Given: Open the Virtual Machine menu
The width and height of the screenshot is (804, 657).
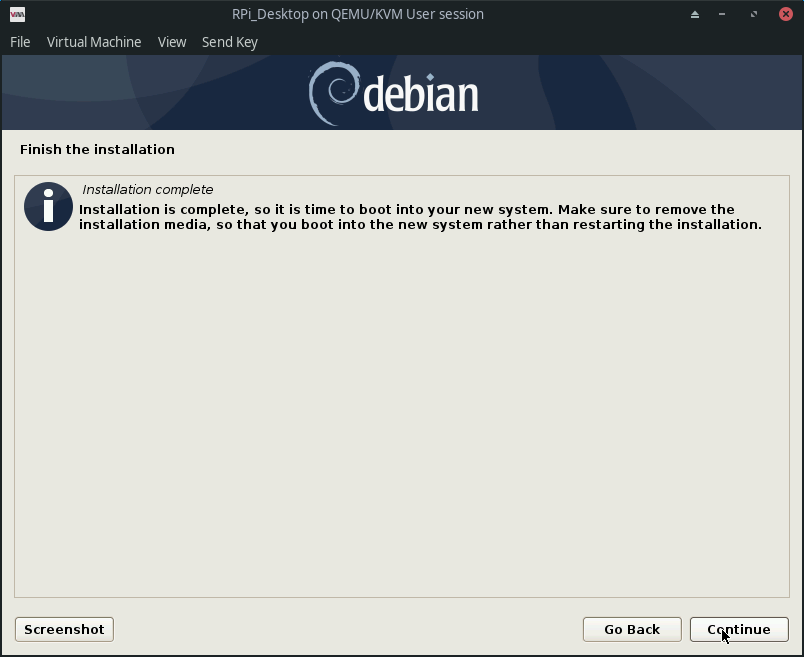Looking at the screenshot, I should [94, 42].
